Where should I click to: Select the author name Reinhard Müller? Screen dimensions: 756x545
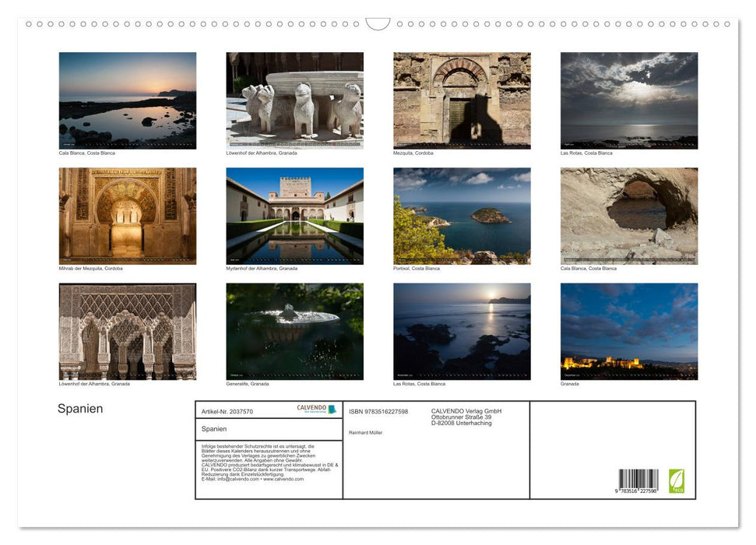[364, 431]
